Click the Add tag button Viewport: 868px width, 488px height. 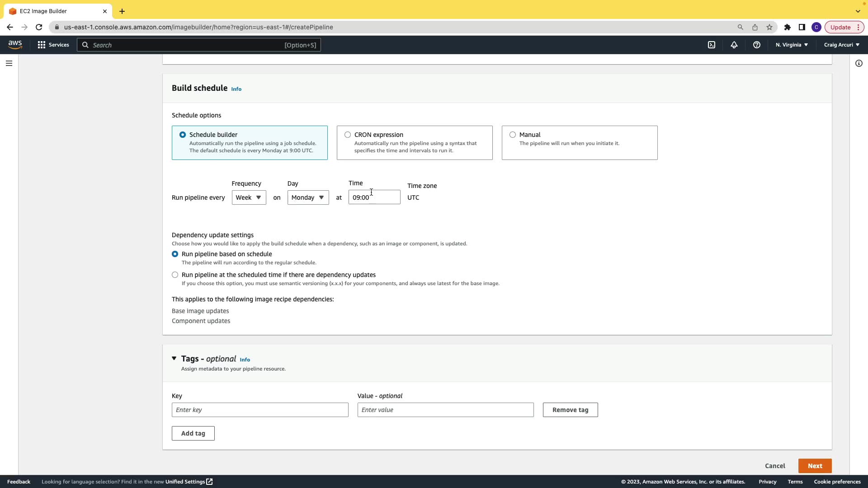pyautogui.click(x=193, y=433)
